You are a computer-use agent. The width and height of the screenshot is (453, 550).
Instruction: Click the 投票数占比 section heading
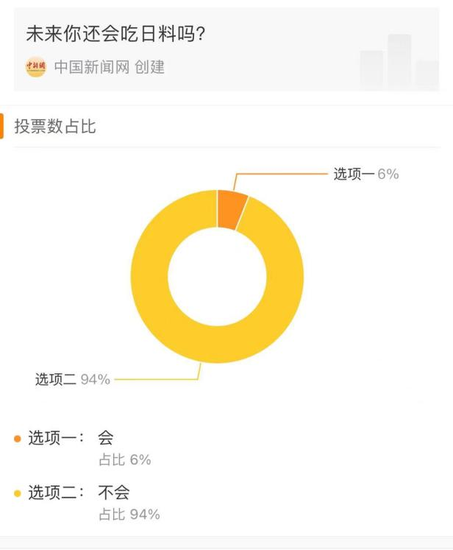click(55, 126)
